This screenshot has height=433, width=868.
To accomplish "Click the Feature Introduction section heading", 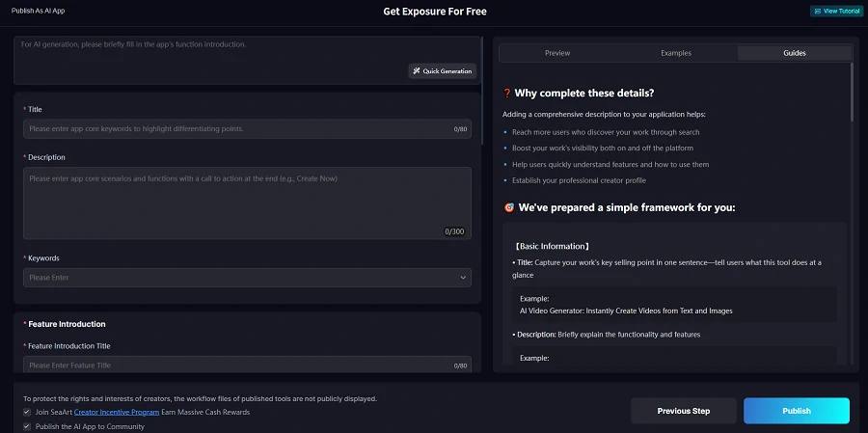I will 67,324.
